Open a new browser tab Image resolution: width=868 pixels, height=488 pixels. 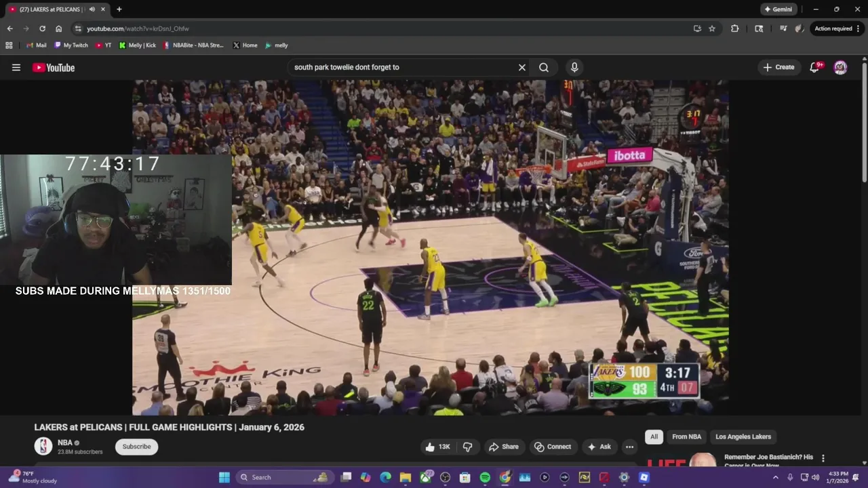[119, 9]
